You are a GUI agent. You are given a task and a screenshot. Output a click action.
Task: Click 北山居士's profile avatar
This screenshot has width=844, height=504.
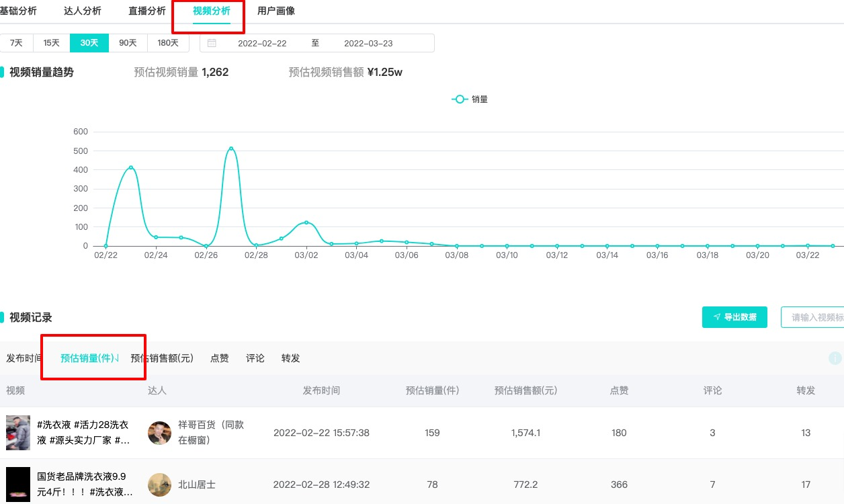click(159, 484)
